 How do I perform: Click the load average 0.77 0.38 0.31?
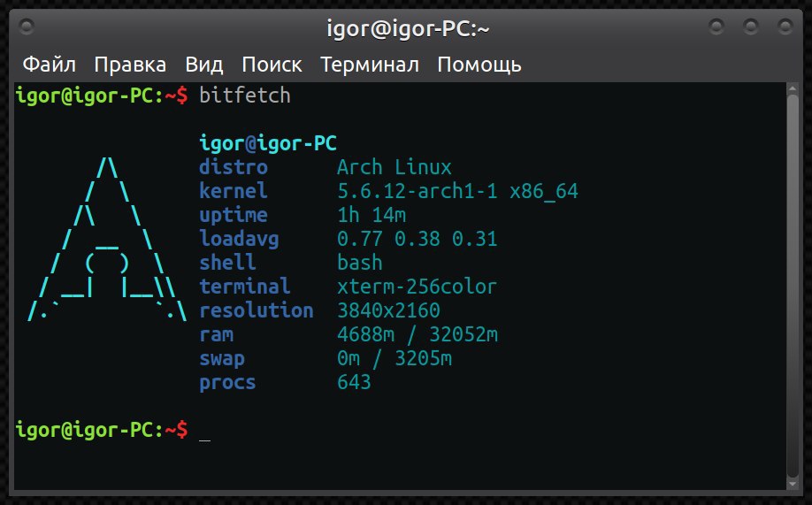tap(417, 239)
